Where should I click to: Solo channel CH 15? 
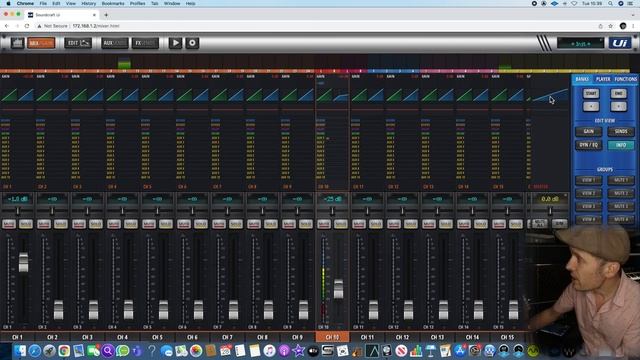click(516, 224)
